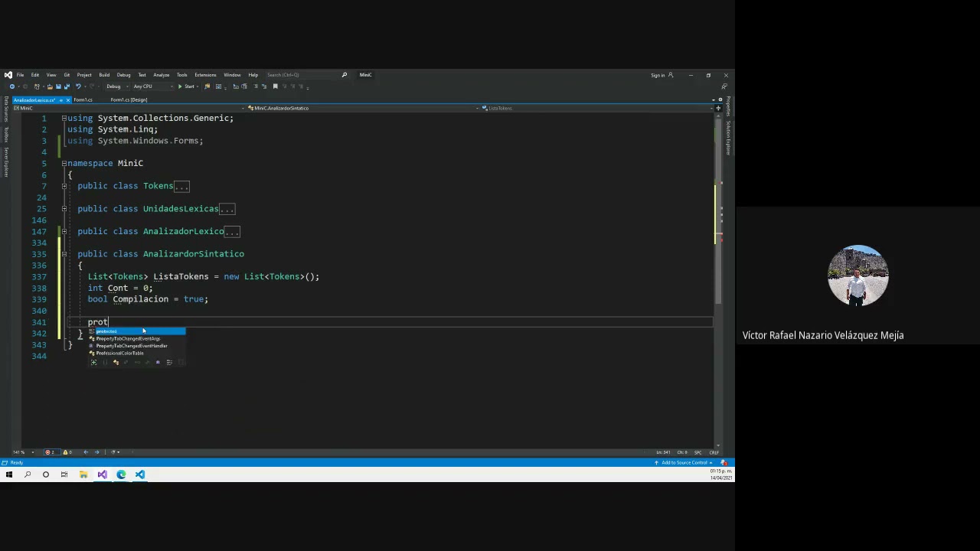
Task: Open Visual Studio Code from the taskbar
Action: (x=139, y=474)
